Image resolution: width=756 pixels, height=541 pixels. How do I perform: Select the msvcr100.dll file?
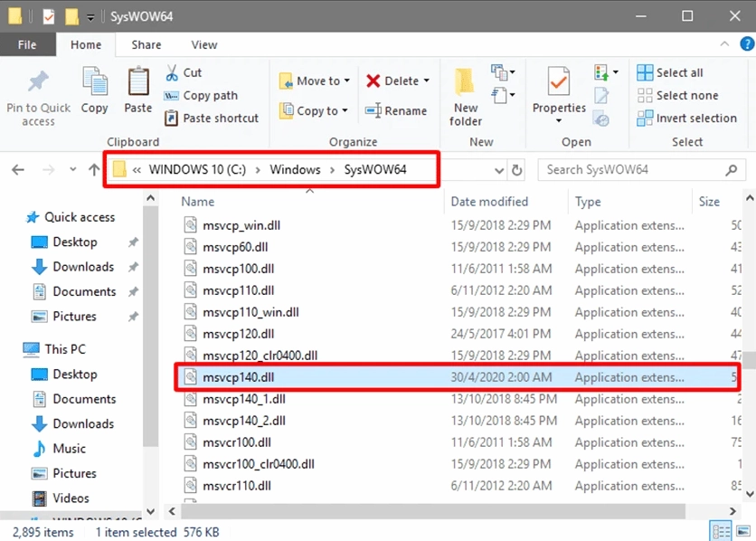pyautogui.click(x=460, y=442)
